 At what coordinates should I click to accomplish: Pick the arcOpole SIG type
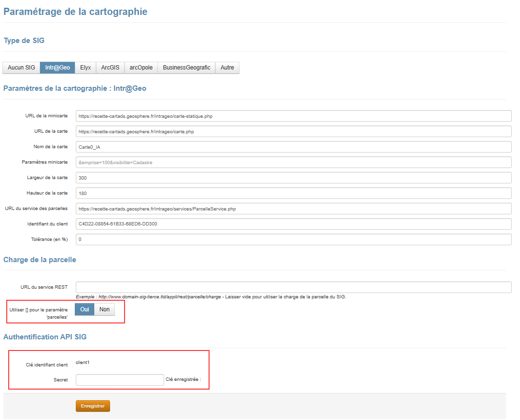click(x=141, y=68)
